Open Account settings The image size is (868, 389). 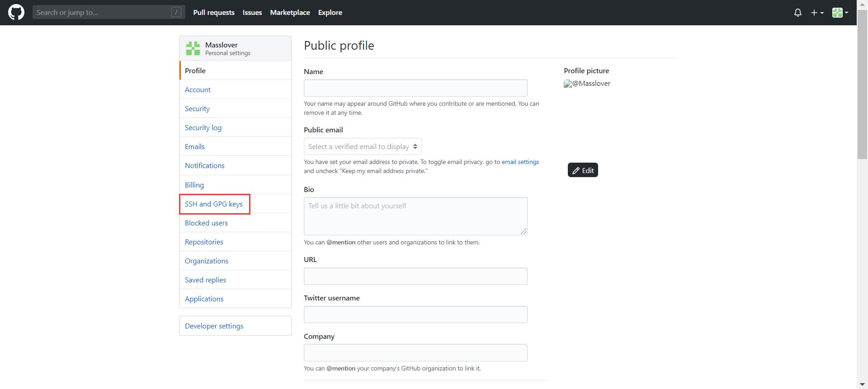[x=235, y=89]
